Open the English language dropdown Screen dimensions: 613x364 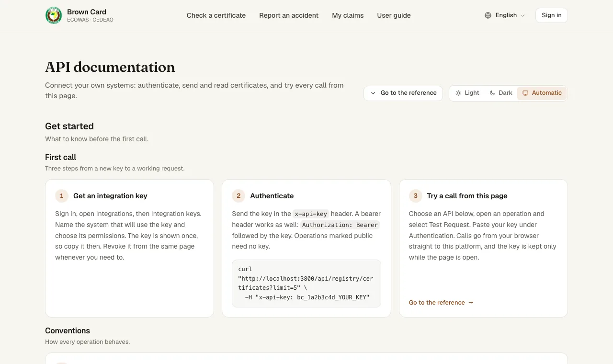(x=505, y=15)
